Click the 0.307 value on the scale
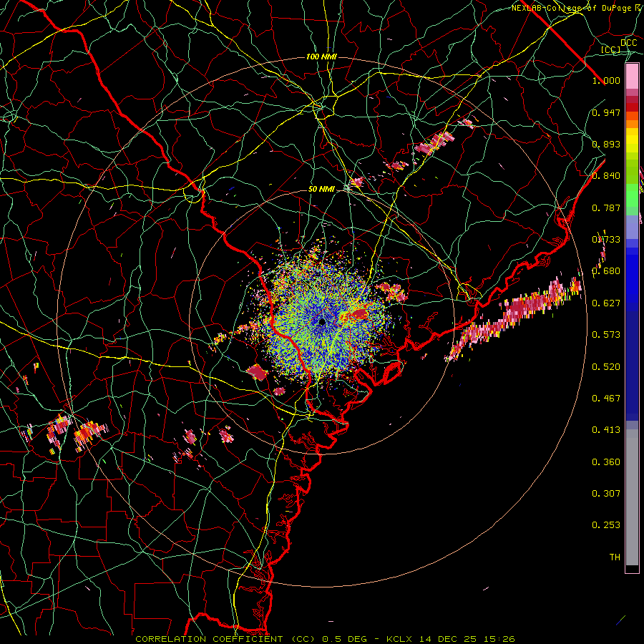This screenshot has width=644, height=644. coord(606,494)
